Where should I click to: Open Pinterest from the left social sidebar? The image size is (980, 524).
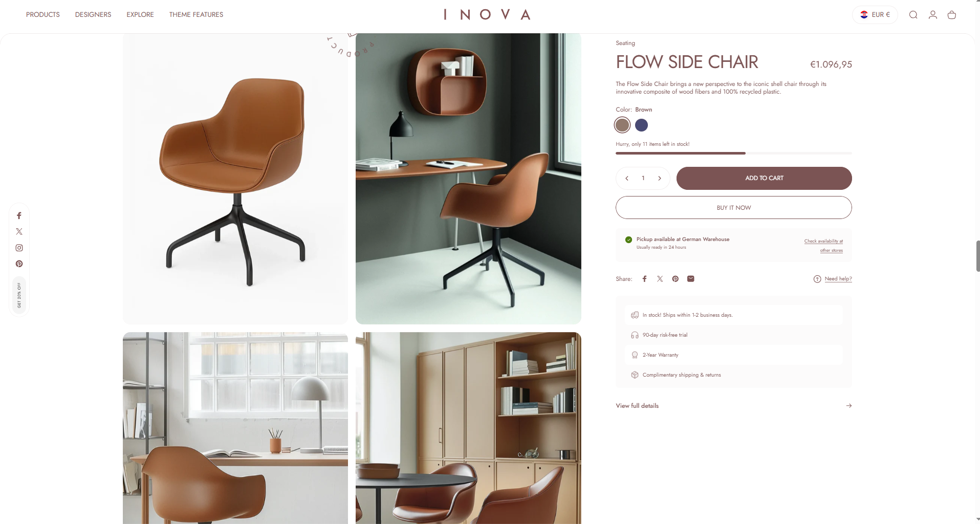click(19, 264)
